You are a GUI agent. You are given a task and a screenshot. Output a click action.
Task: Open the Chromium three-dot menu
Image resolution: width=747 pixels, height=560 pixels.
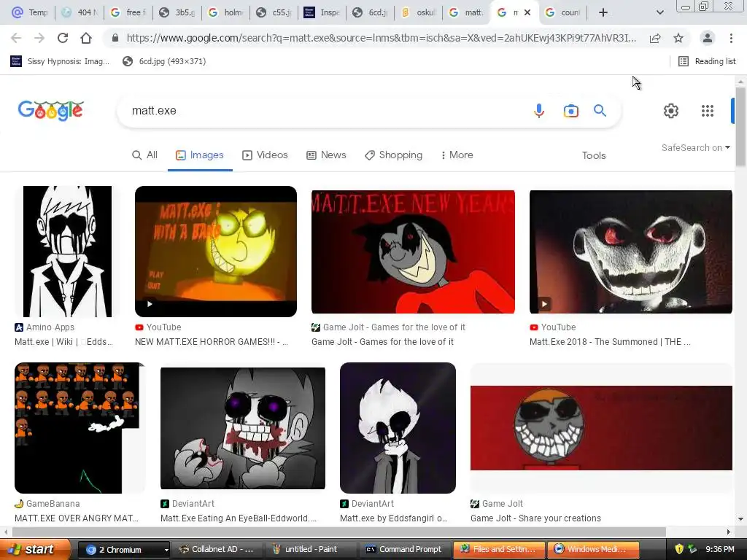point(731,38)
